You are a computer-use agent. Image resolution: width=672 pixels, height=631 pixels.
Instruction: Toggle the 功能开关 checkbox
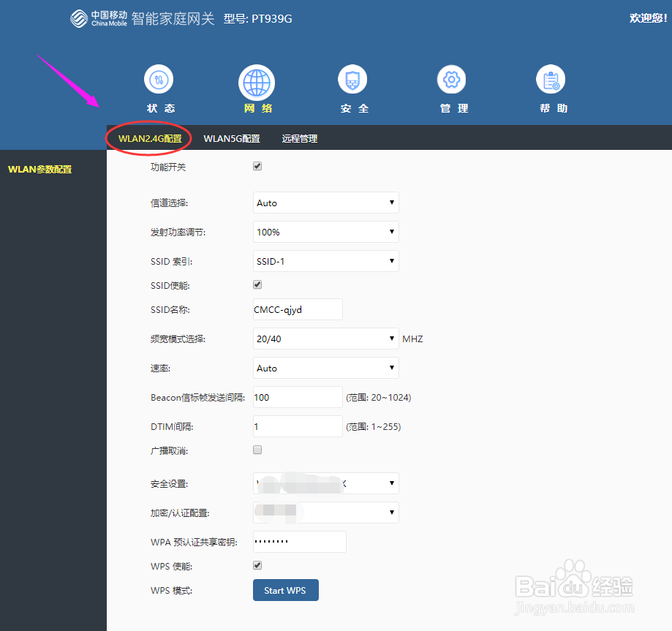(257, 166)
